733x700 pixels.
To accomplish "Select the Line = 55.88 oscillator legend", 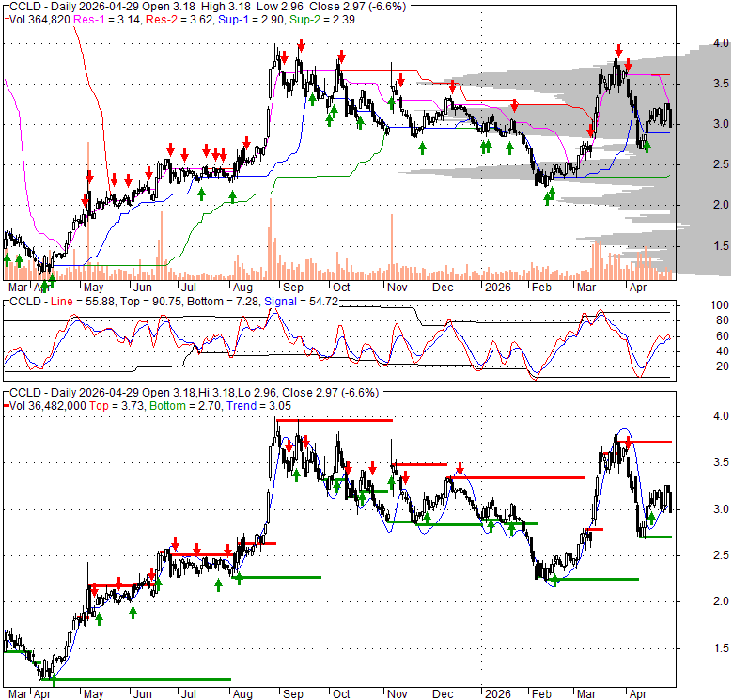I will (83, 302).
